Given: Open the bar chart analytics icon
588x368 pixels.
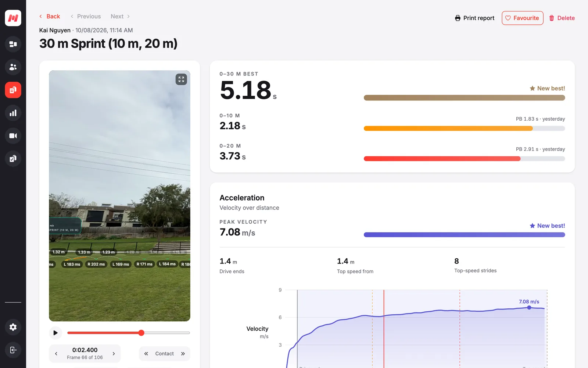Looking at the screenshot, I should (13, 113).
